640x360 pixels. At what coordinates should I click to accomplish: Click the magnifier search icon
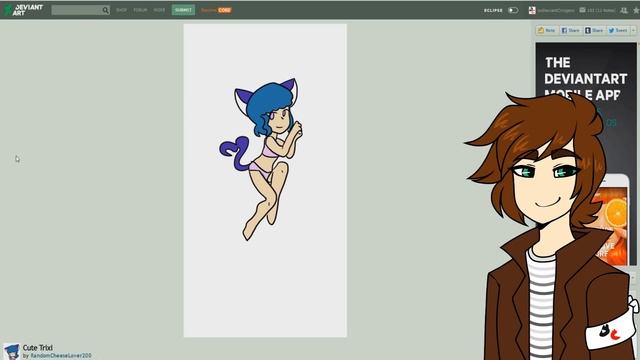pos(106,10)
